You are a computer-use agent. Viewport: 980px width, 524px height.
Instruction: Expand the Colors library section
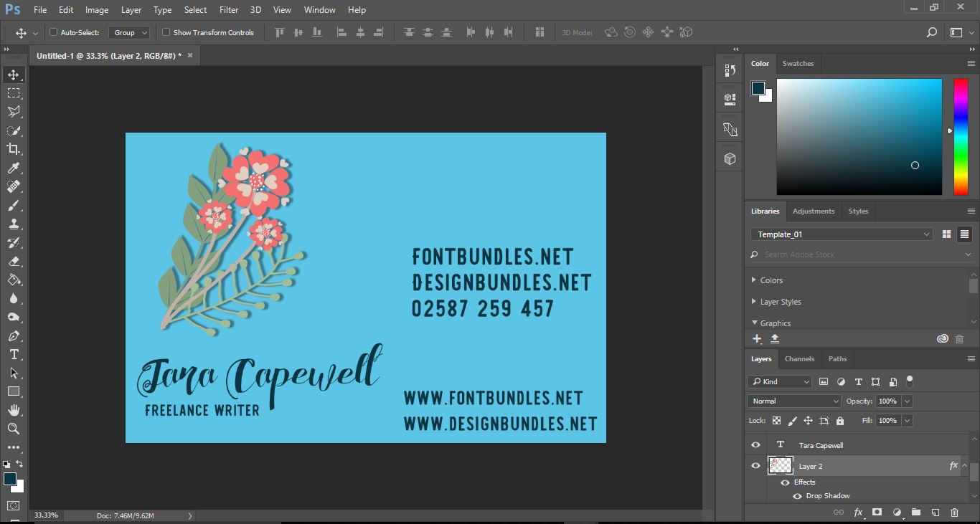point(753,280)
